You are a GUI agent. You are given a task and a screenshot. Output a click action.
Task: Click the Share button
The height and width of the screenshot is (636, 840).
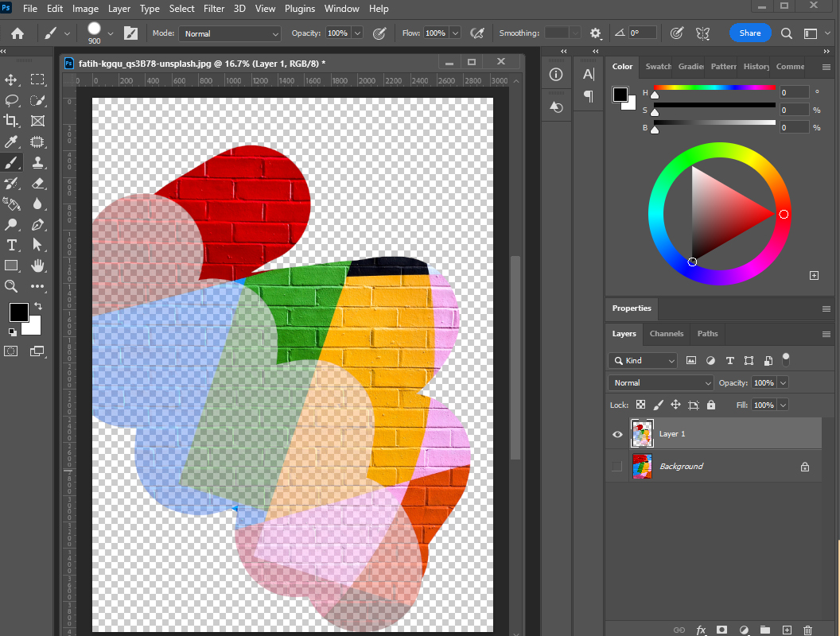pyautogui.click(x=750, y=33)
